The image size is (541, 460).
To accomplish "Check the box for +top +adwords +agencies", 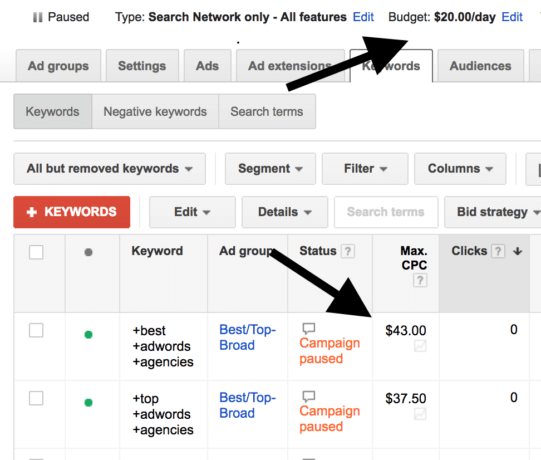I will [36, 398].
